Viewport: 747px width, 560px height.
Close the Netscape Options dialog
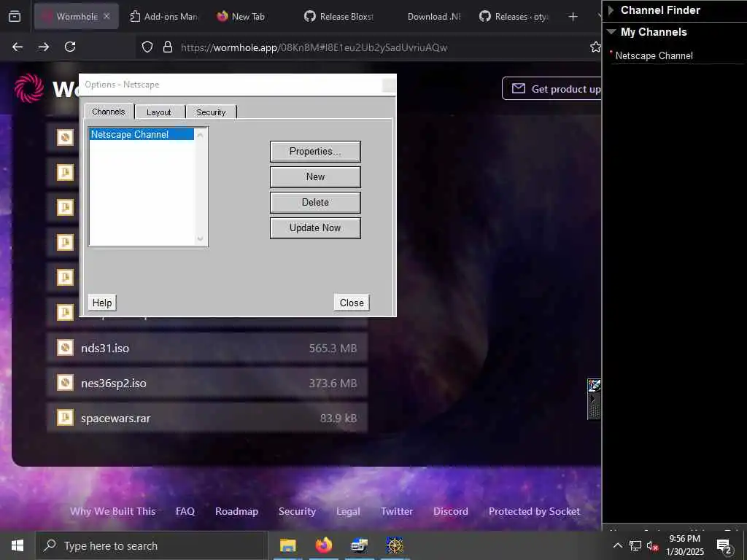click(x=352, y=303)
